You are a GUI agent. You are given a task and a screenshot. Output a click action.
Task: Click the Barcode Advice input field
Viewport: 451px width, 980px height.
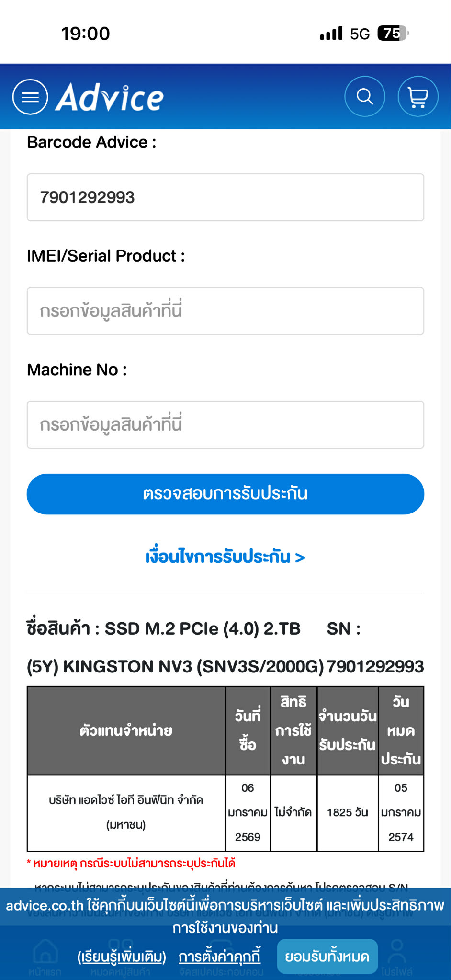point(225,197)
